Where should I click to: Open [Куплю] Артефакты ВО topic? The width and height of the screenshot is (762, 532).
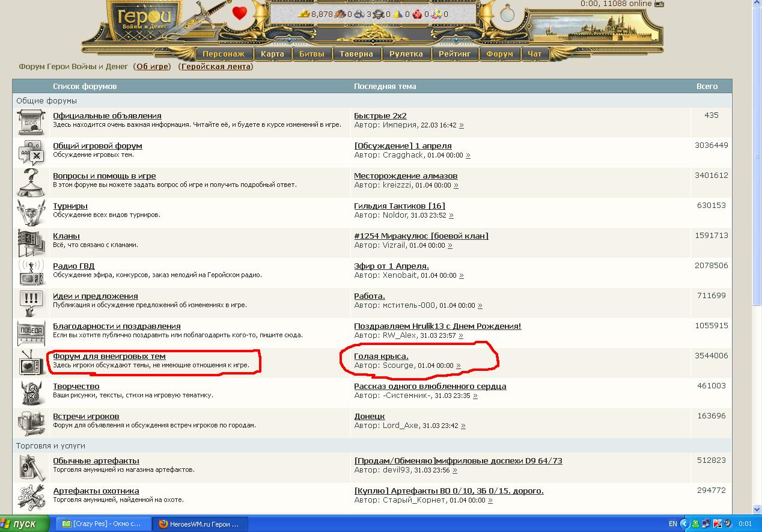(449, 491)
